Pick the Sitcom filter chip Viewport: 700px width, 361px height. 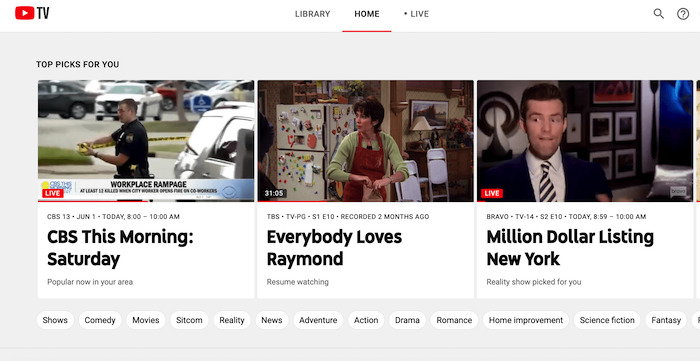(x=189, y=320)
